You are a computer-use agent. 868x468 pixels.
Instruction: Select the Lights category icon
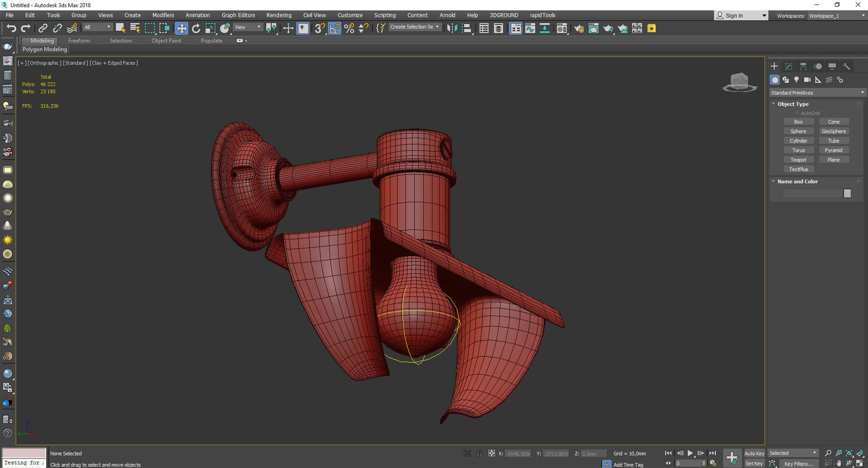click(x=796, y=80)
